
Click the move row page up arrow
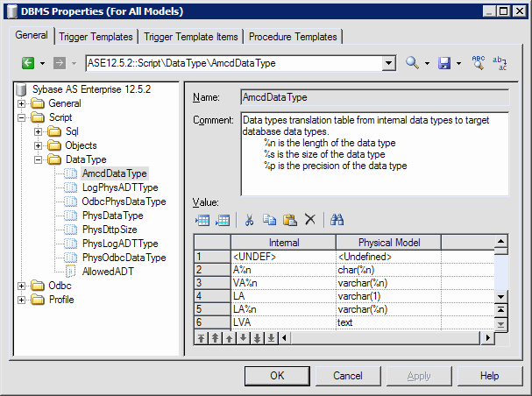(x=215, y=338)
